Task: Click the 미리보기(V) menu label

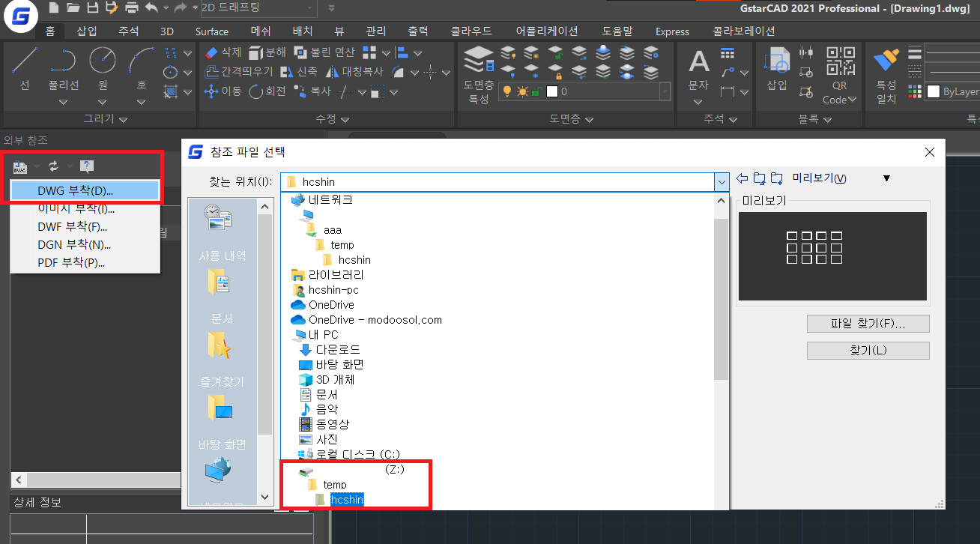Action: 819,178
